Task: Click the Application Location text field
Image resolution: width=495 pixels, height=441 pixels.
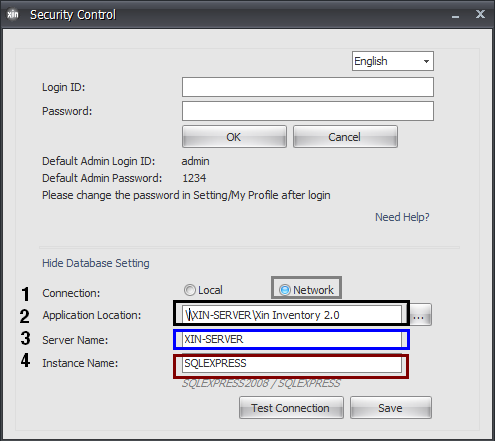Action: (292, 314)
